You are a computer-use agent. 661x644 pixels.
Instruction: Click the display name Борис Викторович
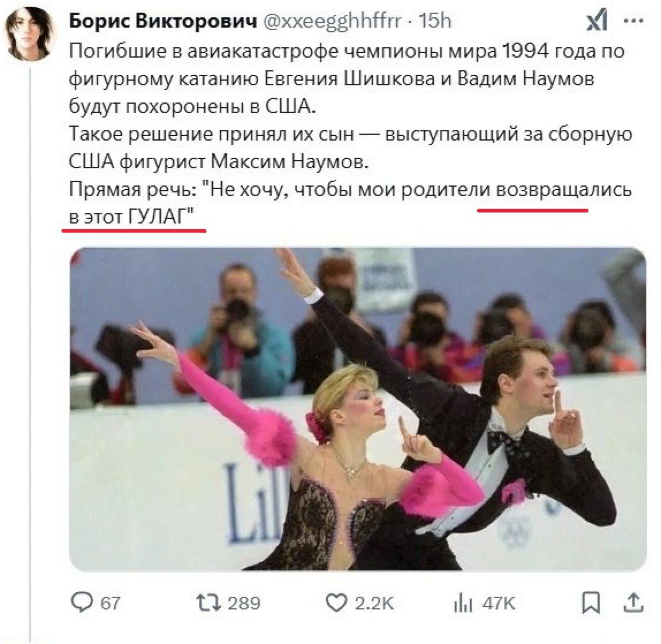[x=163, y=21]
